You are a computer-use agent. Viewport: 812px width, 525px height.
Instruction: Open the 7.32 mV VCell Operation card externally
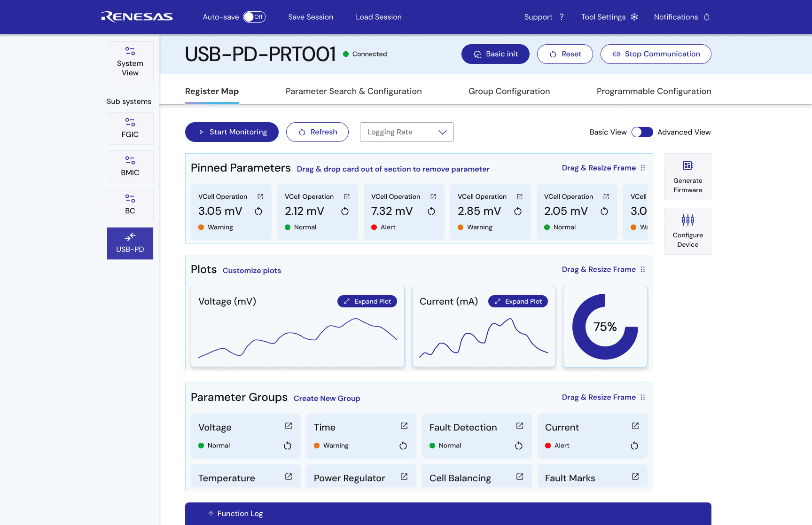click(433, 196)
